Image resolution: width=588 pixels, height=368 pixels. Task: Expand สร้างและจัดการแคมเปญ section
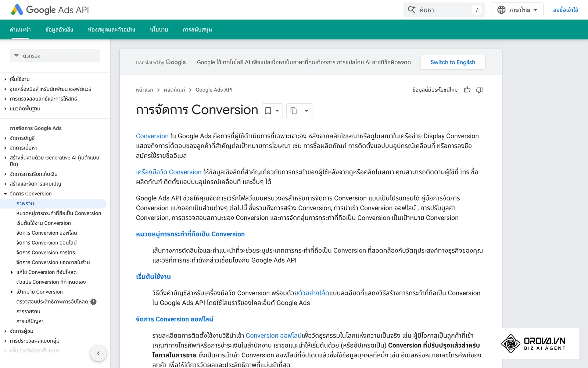pyautogui.click(x=5, y=184)
